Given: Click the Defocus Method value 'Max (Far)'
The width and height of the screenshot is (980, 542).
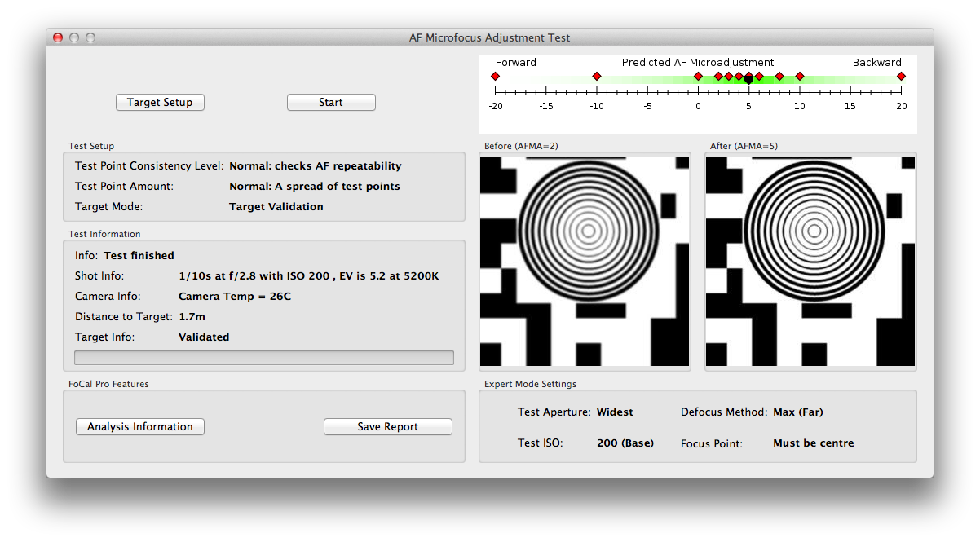Looking at the screenshot, I should [x=797, y=412].
